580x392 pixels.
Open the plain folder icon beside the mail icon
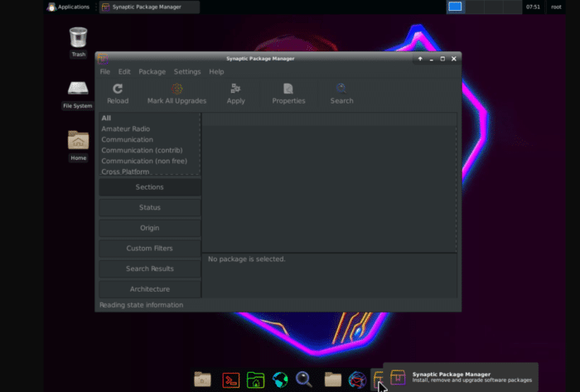point(333,380)
